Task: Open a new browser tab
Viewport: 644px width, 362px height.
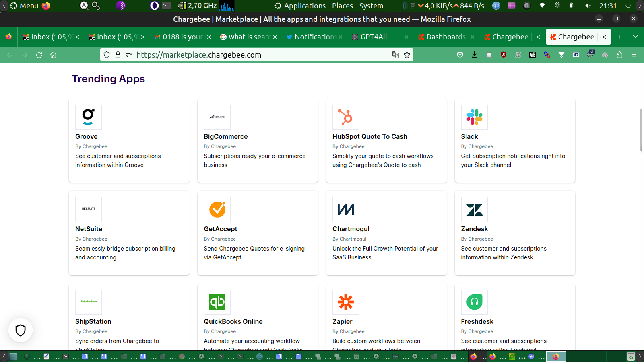Action: pos(619,37)
